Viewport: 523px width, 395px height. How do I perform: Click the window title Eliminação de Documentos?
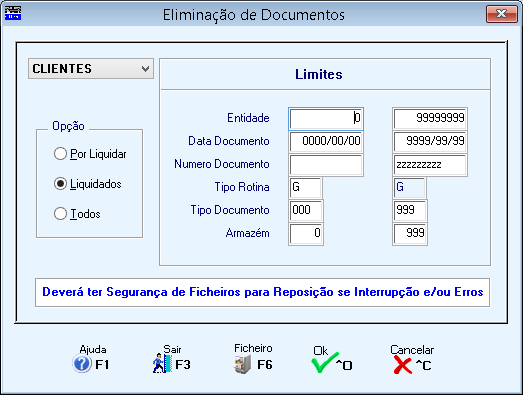tap(253, 15)
